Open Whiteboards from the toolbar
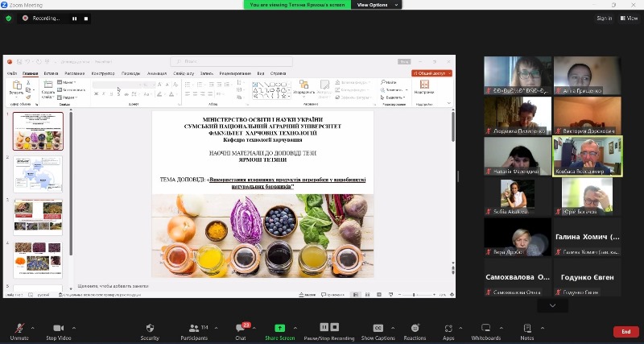 485,328
